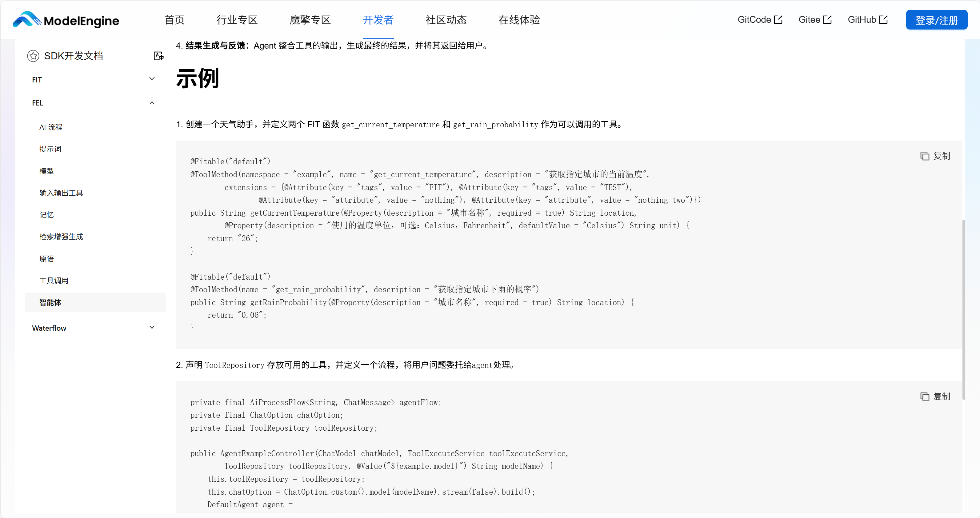Click the text get_rain_probability in step 1
Viewport: 980px width, 518px height.
(x=496, y=124)
